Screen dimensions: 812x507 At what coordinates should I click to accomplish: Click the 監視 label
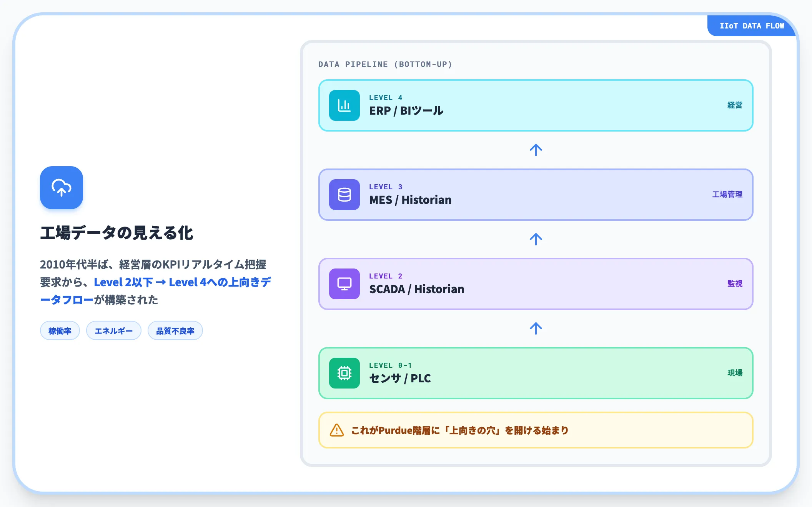point(735,284)
